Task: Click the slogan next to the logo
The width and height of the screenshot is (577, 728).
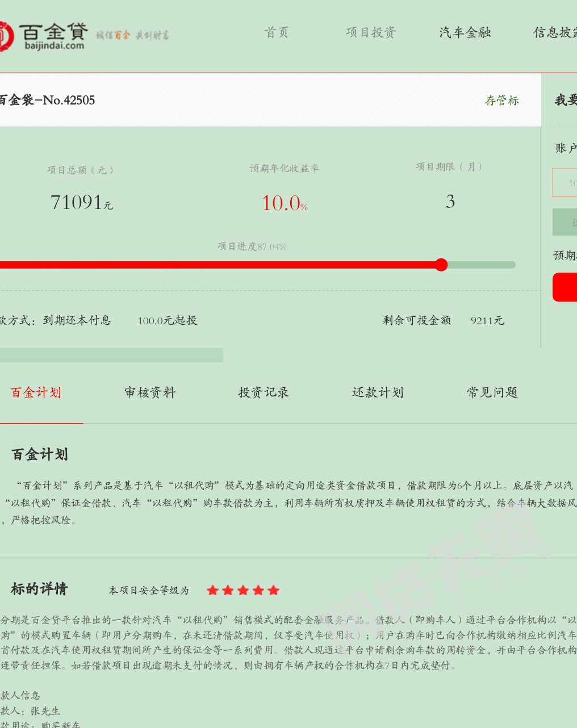Action: pyautogui.click(x=132, y=35)
